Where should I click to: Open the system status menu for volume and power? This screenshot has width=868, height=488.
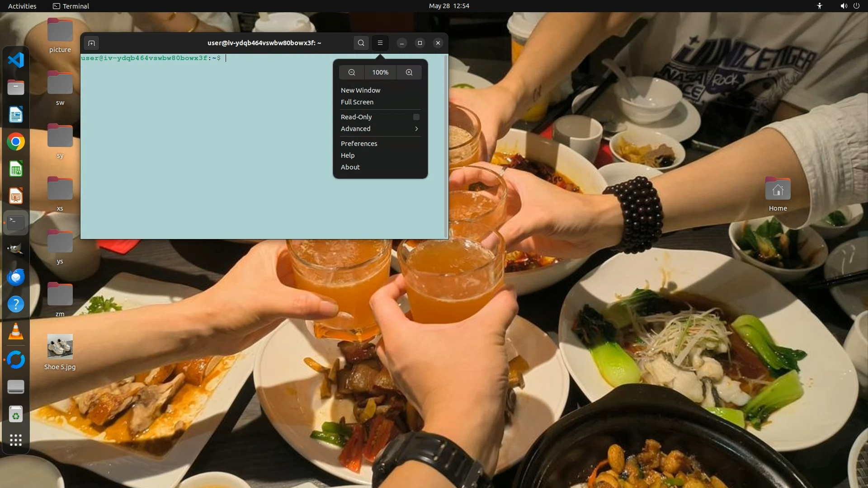pos(849,6)
